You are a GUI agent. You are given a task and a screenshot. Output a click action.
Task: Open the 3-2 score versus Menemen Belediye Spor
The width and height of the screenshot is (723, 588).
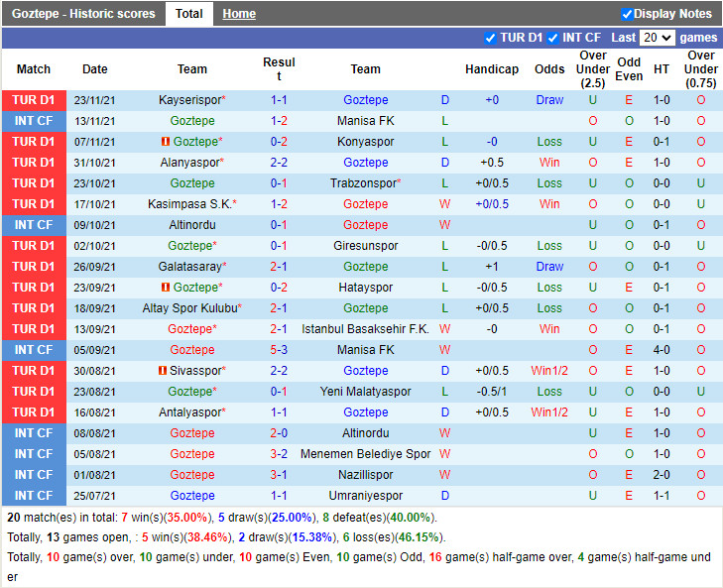point(279,454)
